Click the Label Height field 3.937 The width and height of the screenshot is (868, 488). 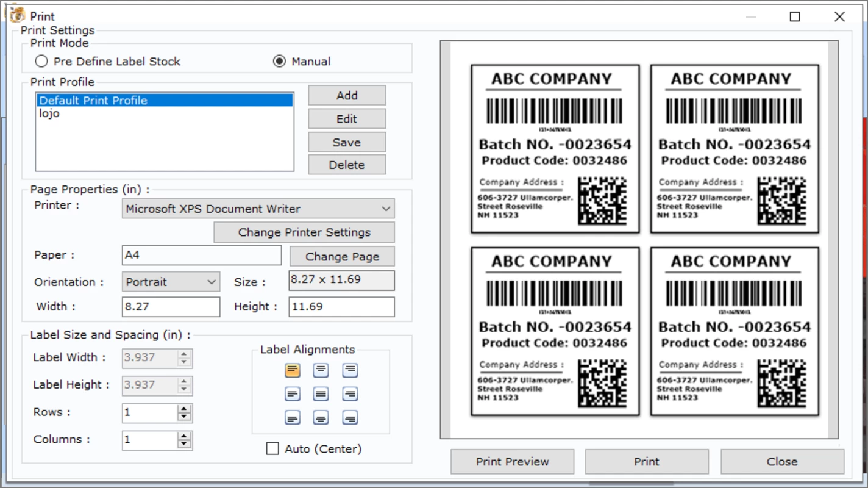[x=150, y=385]
